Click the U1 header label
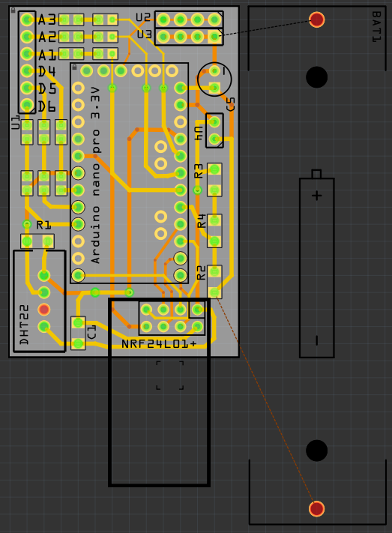The image size is (392, 533). point(16,122)
